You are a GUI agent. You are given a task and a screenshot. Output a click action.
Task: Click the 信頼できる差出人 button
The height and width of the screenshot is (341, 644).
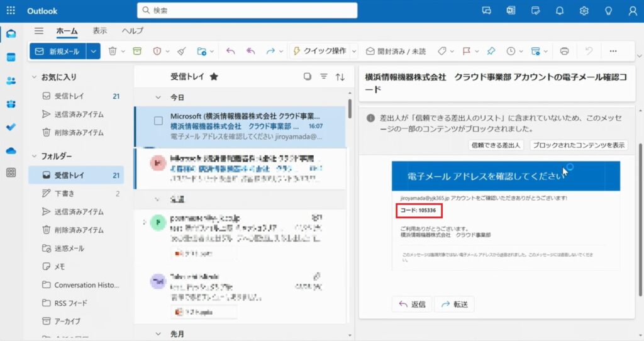pyautogui.click(x=496, y=145)
